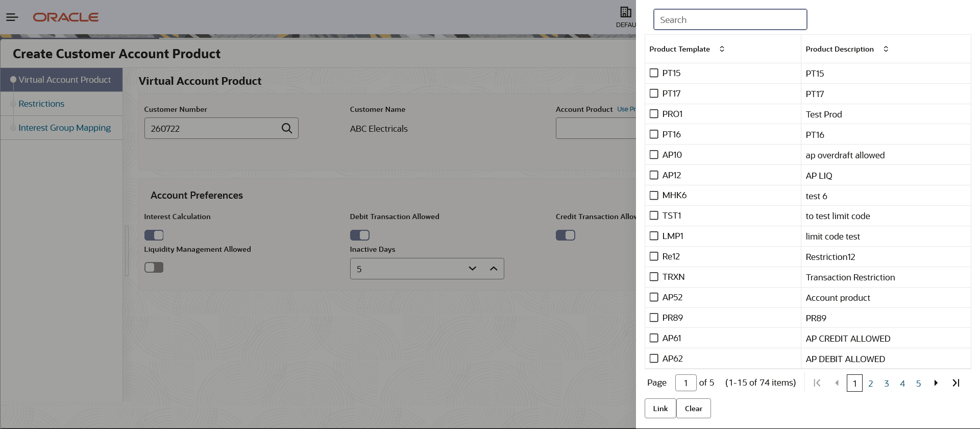Select the AP10 overdraft allowed checkbox
The width and height of the screenshot is (980, 429).
point(654,155)
